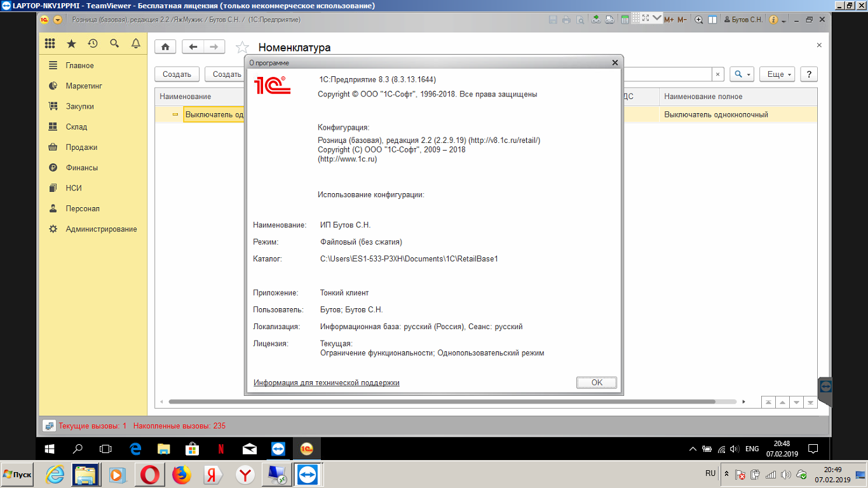Expand the TeamViewer toolbar chevron
The image size is (868, 488).
[x=657, y=17]
